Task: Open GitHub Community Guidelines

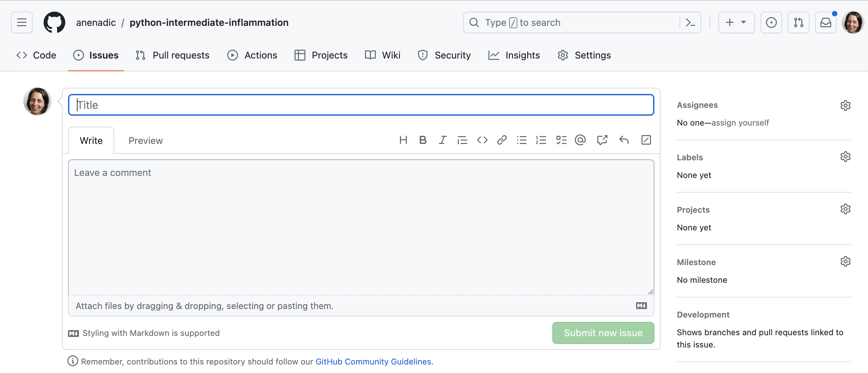Action: click(x=373, y=361)
